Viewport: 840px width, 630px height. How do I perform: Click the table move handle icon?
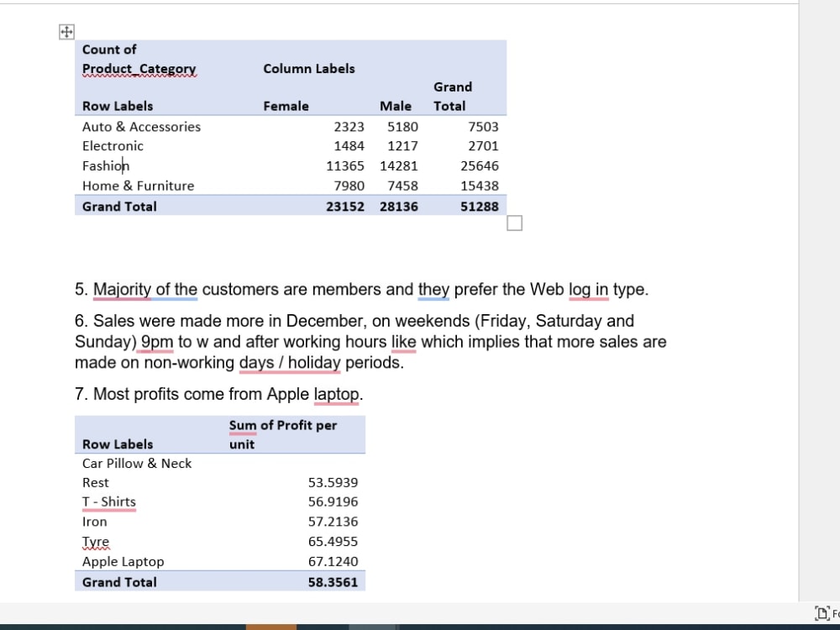tap(66, 32)
